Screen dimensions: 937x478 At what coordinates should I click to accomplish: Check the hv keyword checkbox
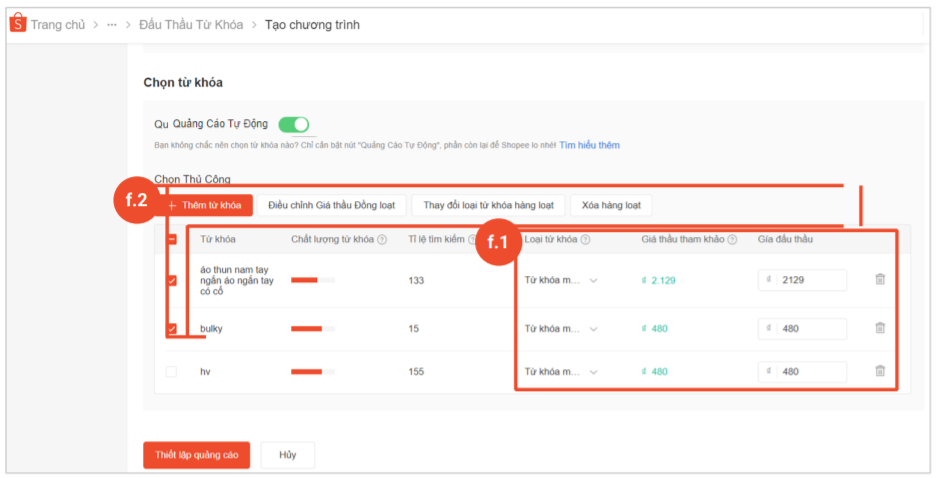click(x=172, y=371)
